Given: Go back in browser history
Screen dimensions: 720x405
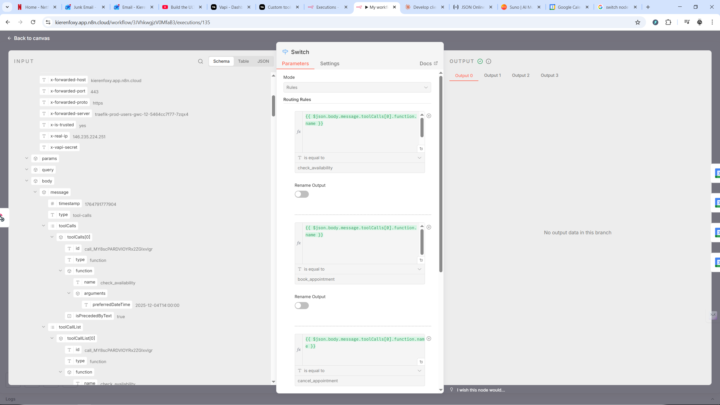Looking at the screenshot, I should click(x=8, y=22).
